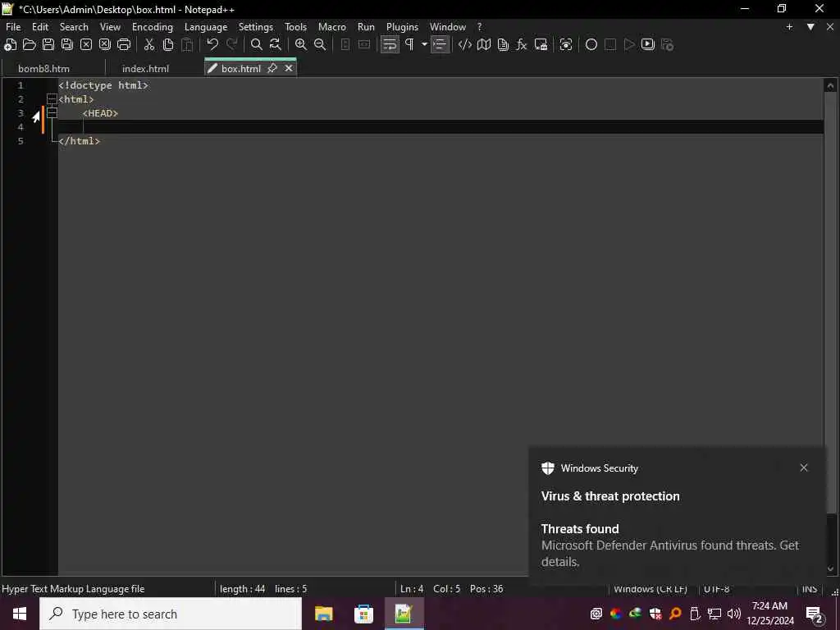Open the Settings menu
This screenshot has width=840, height=630.
256,27
